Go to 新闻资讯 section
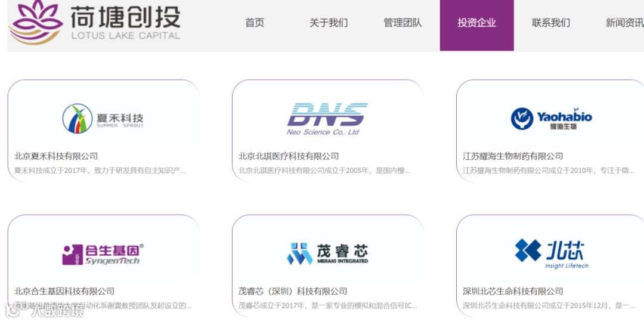Screen dimensions: 644x322 (x=625, y=23)
